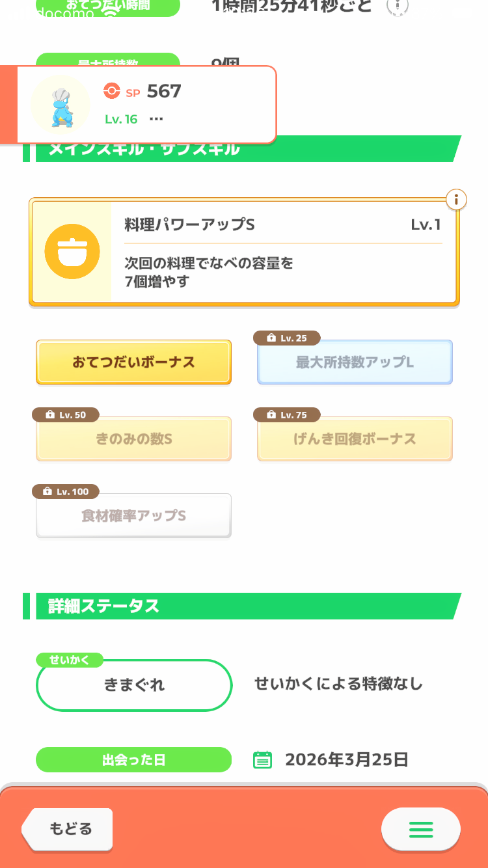
Task: Tap the locked きのみの数S sub skill
Action: pyautogui.click(x=133, y=439)
